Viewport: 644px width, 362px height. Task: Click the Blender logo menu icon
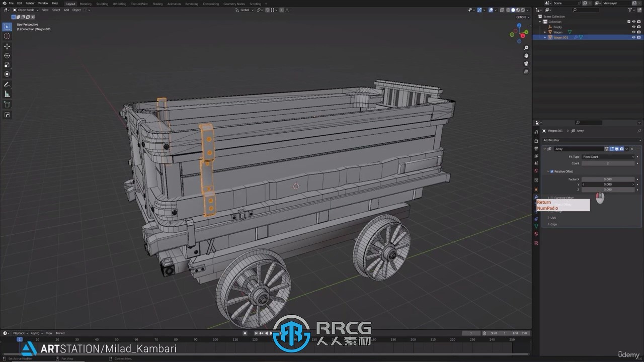pyautogui.click(x=4, y=3)
